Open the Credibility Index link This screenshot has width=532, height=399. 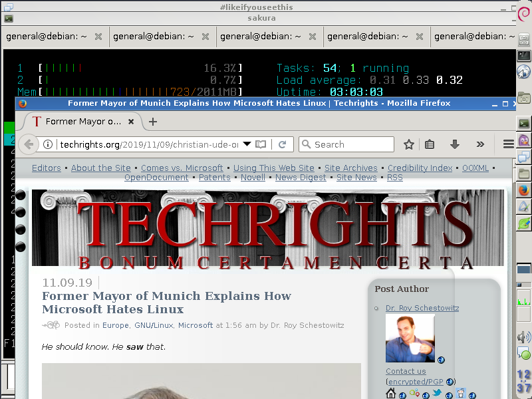tap(420, 168)
